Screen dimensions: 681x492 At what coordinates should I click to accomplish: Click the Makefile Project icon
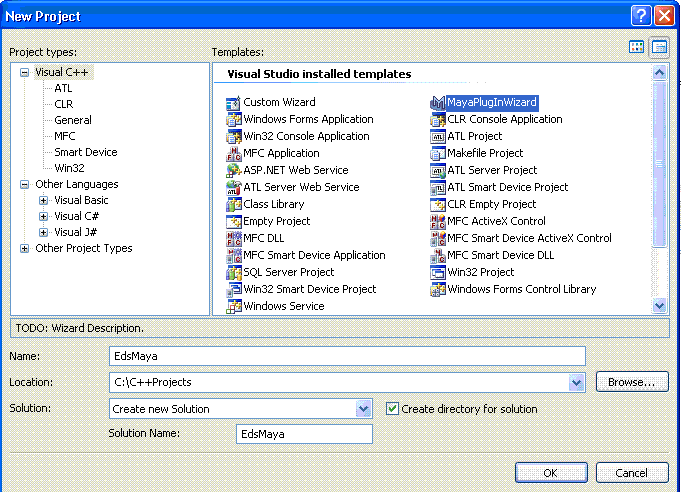(437, 153)
